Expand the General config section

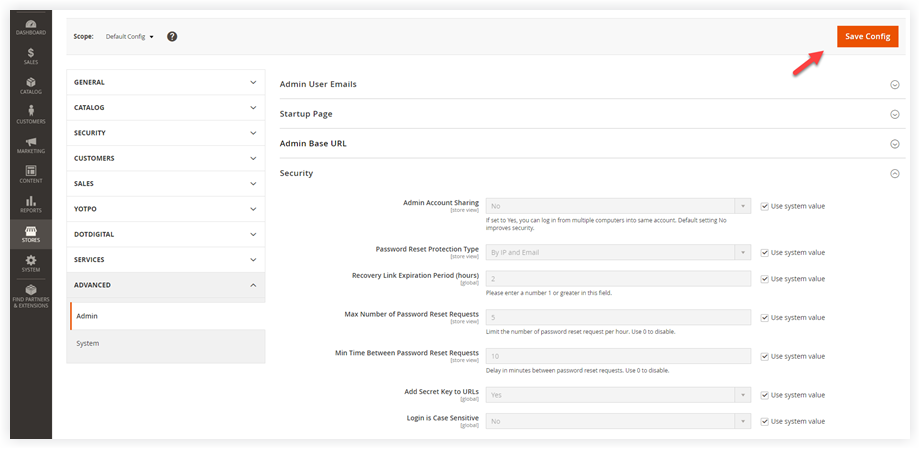pyautogui.click(x=165, y=83)
